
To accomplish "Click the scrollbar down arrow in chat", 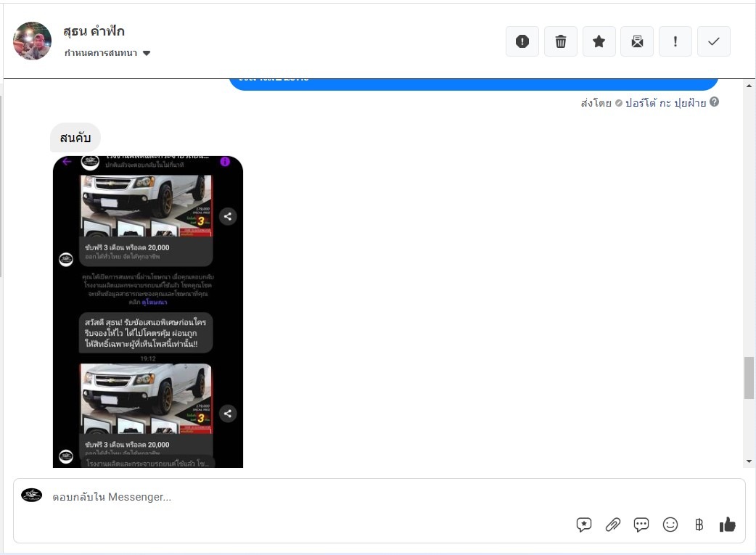I will point(749,461).
